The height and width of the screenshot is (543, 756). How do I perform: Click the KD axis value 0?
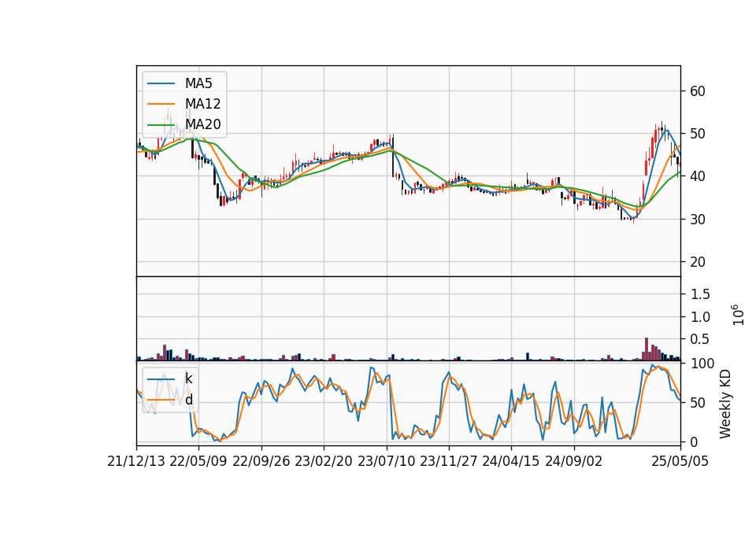pos(694,441)
